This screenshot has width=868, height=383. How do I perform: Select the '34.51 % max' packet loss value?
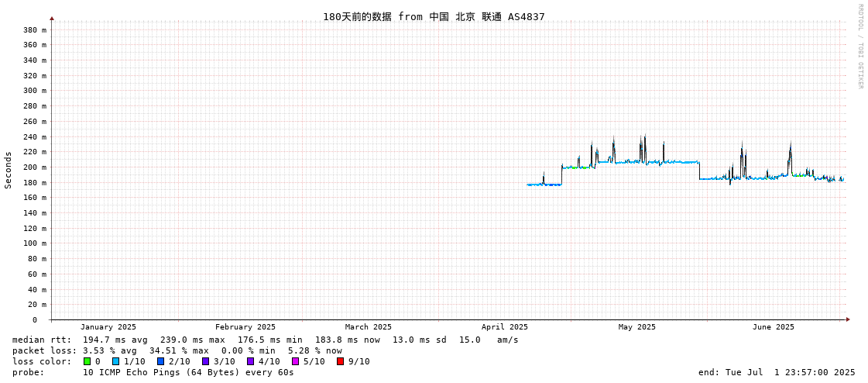click(x=180, y=351)
